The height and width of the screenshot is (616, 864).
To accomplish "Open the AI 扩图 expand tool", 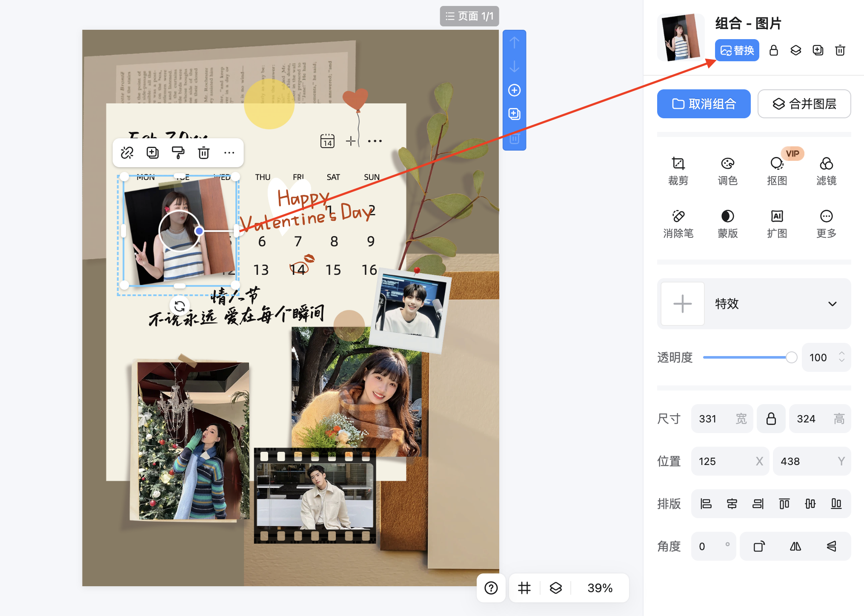I will [777, 223].
